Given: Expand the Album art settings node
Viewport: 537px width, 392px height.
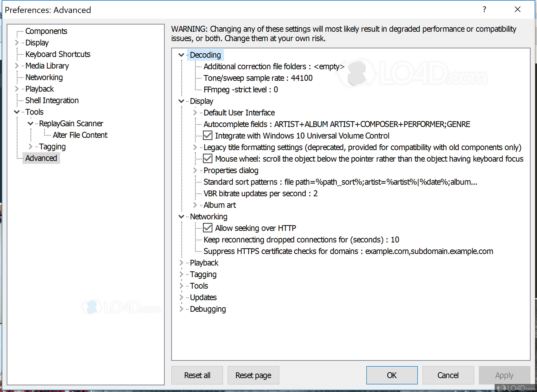Looking at the screenshot, I should pyautogui.click(x=195, y=205).
